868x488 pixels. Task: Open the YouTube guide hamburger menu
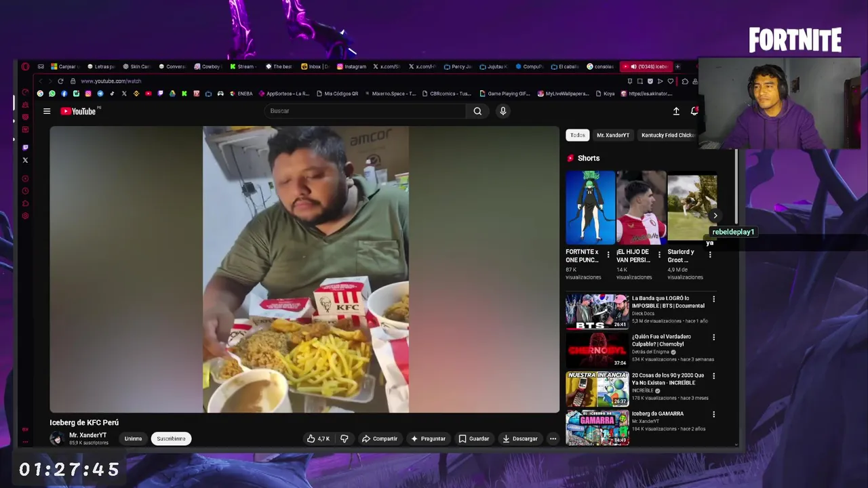tap(47, 111)
